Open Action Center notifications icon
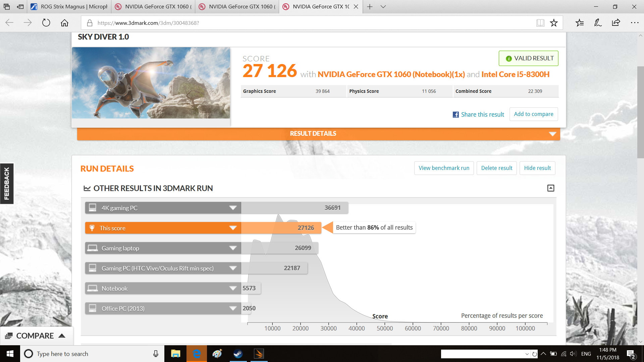 tap(631, 354)
